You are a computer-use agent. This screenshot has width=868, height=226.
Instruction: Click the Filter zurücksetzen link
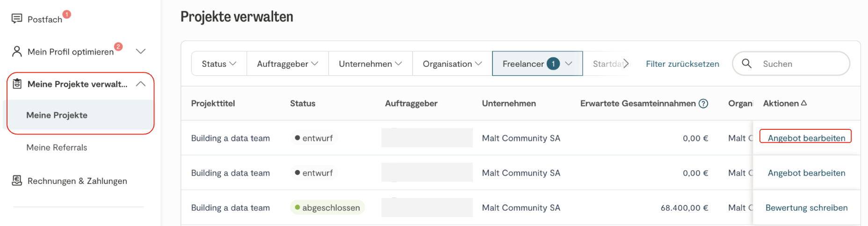(682, 64)
